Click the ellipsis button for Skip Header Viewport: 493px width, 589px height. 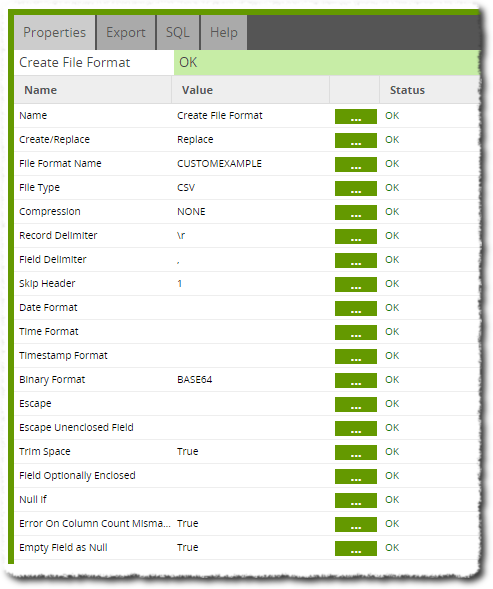tap(355, 284)
